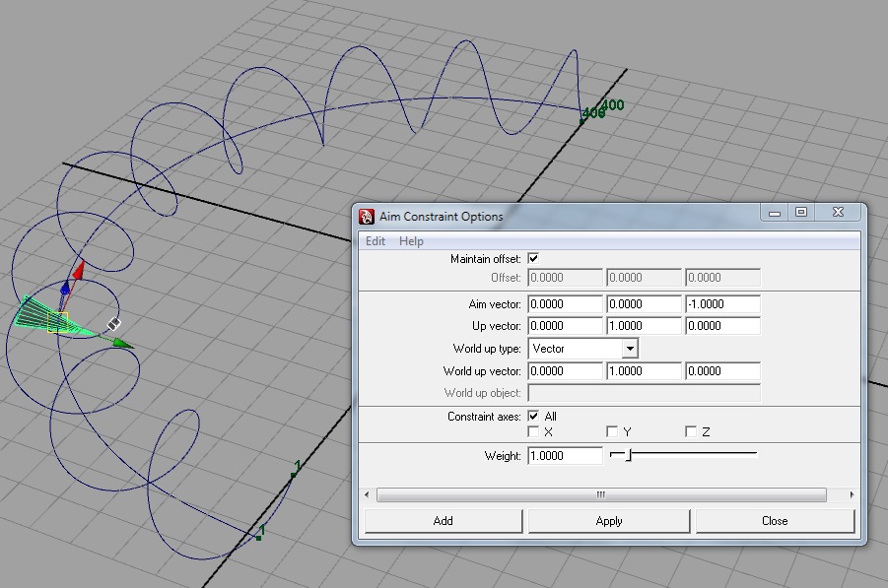
Task: Toggle the Constraint axes All checkbox
Action: [x=533, y=416]
